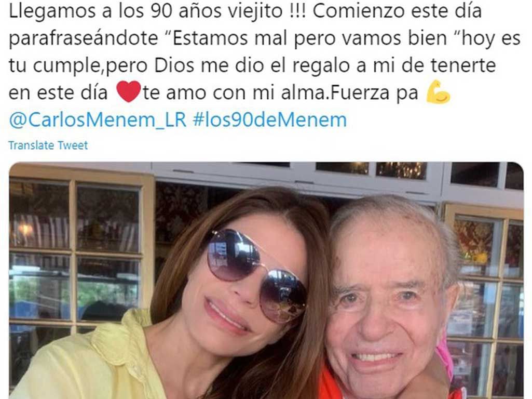The width and height of the screenshot is (532, 399).
Task: Click the red heart emoji
Action: pyautogui.click(x=128, y=91)
